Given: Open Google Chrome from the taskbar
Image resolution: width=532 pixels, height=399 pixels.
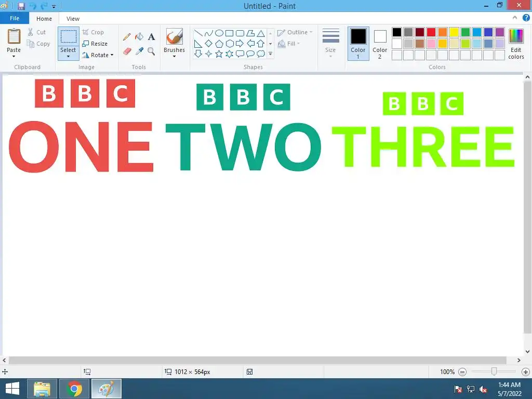Looking at the screenshot, I should (x=74, y=389).
